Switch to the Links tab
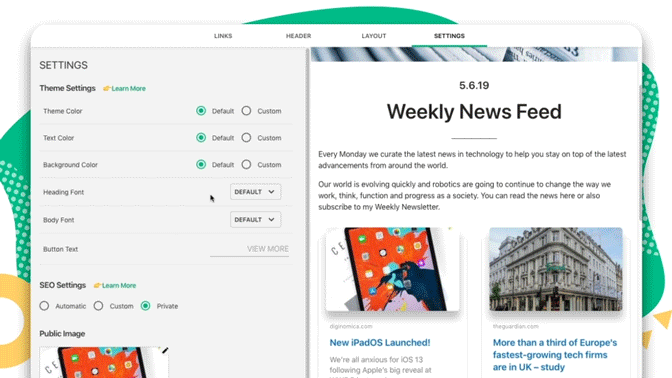Viewport: 672px width, 378px height. (x=223, y=36)
